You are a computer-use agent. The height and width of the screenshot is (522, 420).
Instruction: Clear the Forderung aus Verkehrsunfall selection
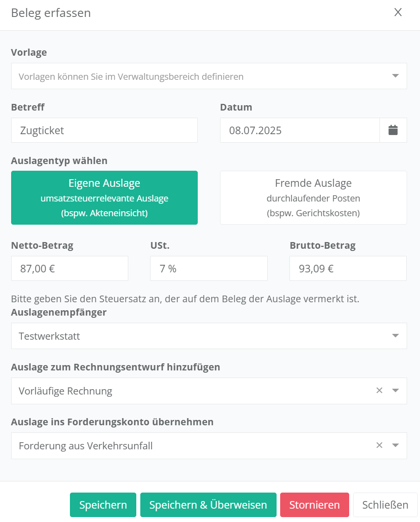click(379, 445)
